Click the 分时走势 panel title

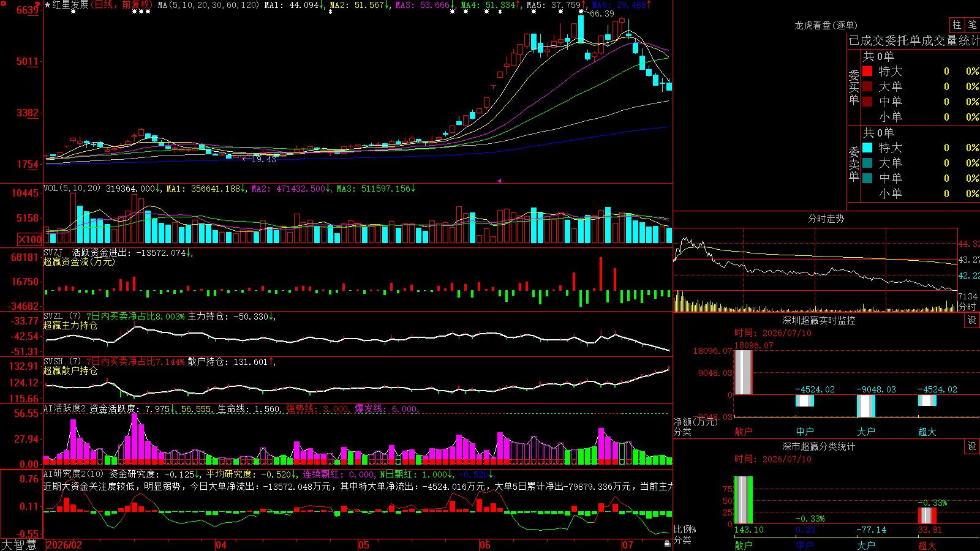(826, 219)
